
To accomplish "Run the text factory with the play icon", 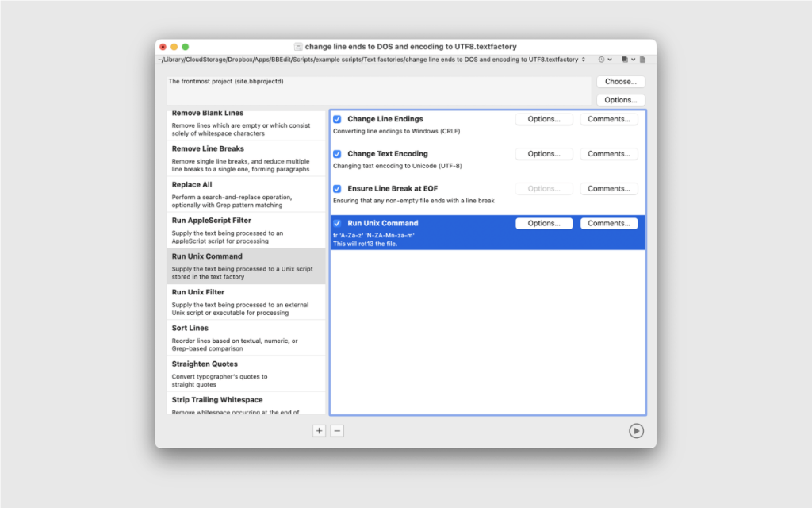I will [x=636, y=430].
